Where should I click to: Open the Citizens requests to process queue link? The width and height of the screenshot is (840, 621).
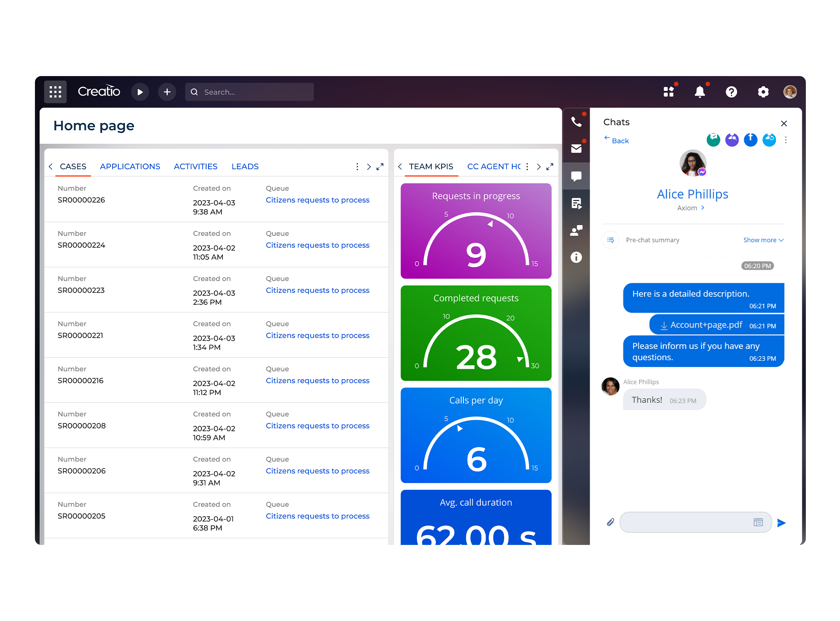point(317,200)
